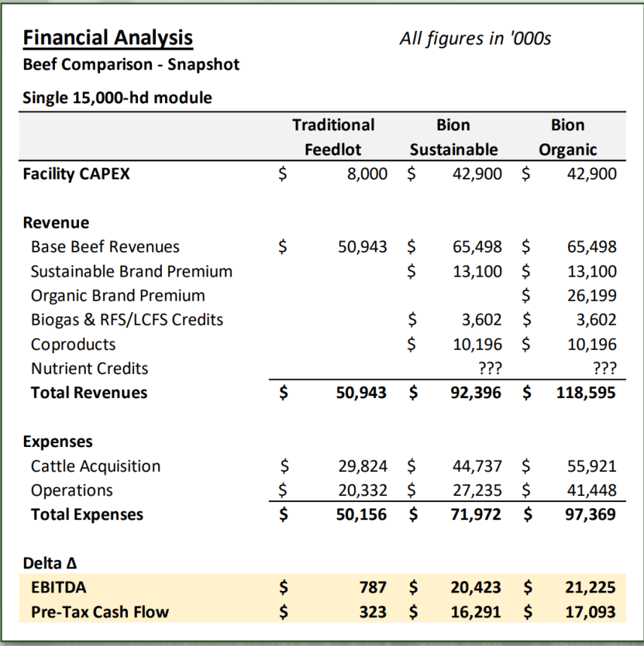Screen dimensions: 644x646
Task: Select the 20,423 EBITDA value
Action: 475,587
